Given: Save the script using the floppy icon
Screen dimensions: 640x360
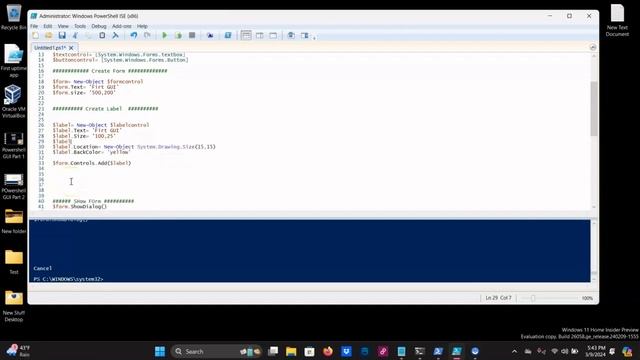Looking at the screenshot, I should coord(62,36).
